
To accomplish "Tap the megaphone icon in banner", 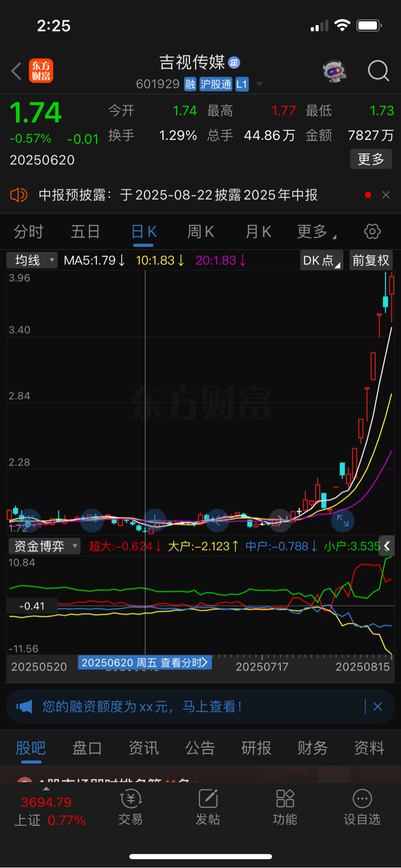I will [24, 707].
